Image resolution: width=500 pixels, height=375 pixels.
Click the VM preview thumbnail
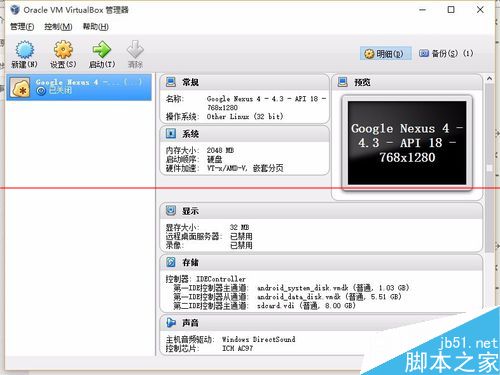pyautogui.click(x=407, y=143)
